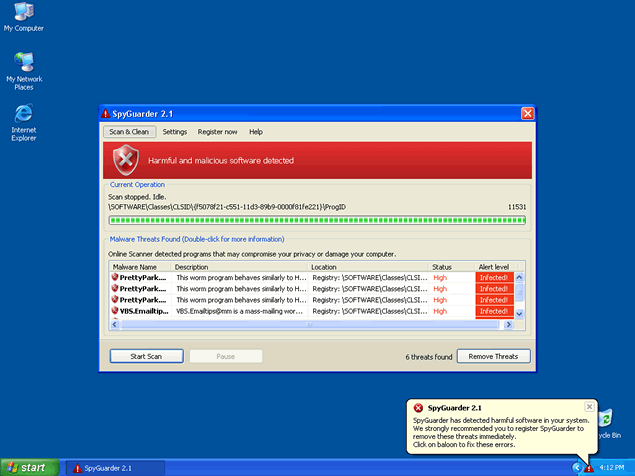Open the Help menu
The height and width of the screenshot is (476, 635).
click(256, 131)
